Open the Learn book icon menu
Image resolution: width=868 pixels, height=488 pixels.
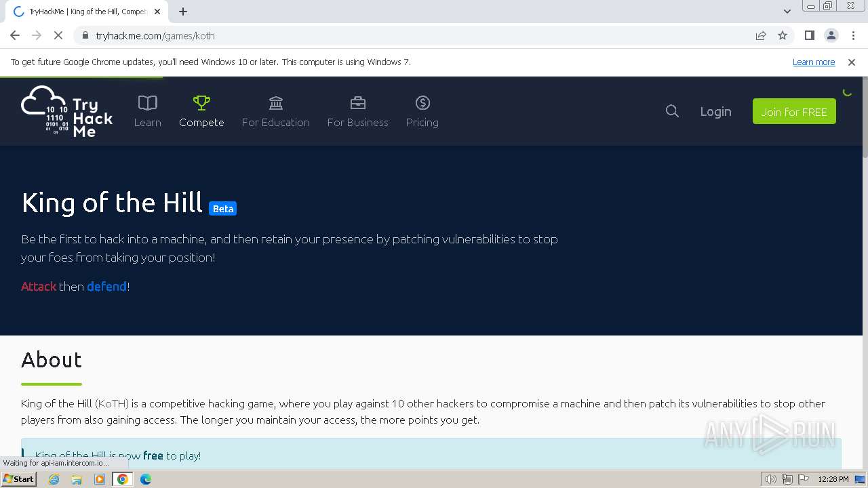[x=147, y=112]
